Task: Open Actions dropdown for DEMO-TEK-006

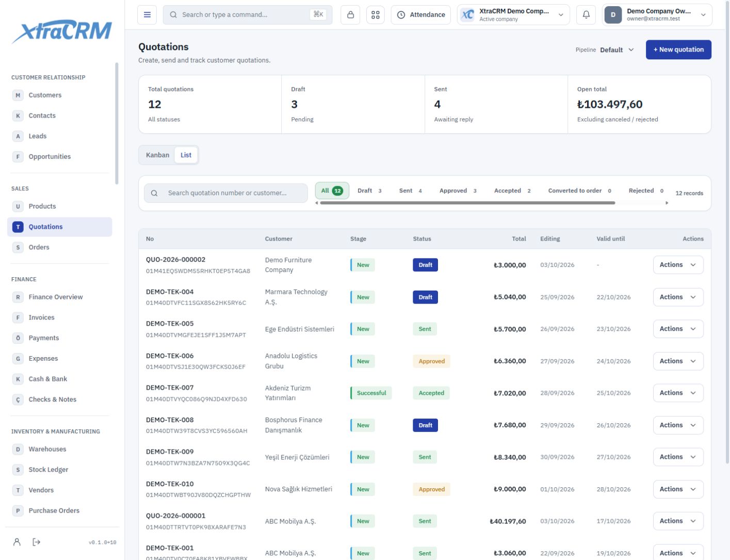Action: [x=678, y=361]
